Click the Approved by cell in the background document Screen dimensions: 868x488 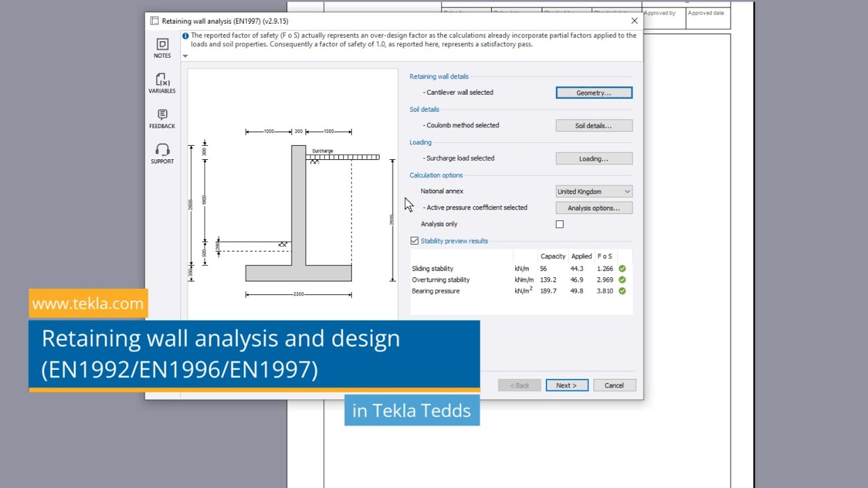point(664,18)
